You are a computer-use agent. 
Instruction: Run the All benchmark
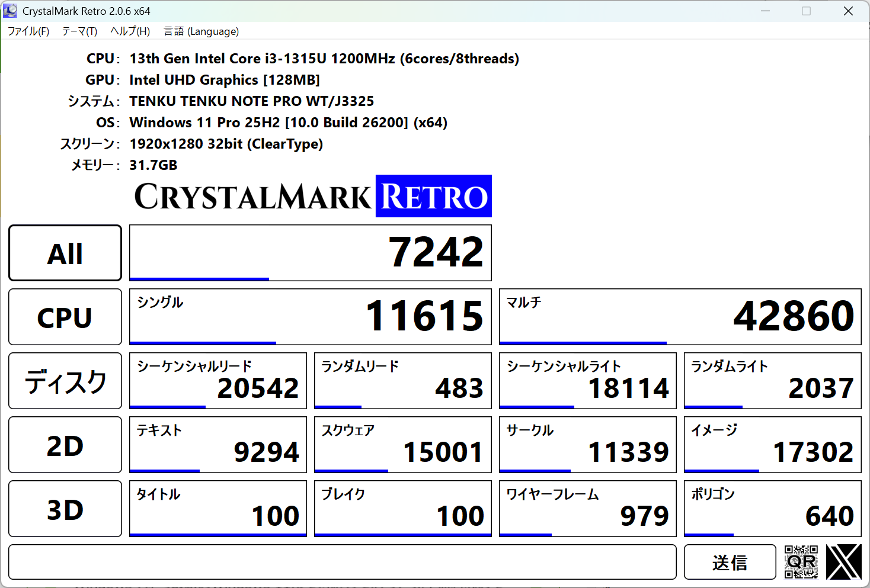click(x=65, y=252)
